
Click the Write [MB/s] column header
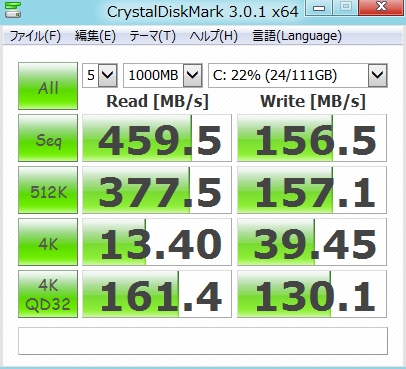coord(313,101)
